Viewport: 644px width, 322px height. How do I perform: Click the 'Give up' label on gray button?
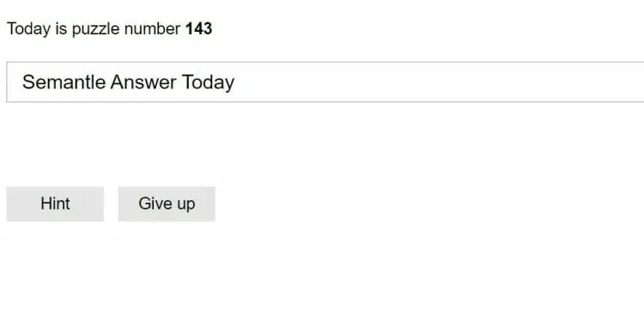[x=167, y=204]
